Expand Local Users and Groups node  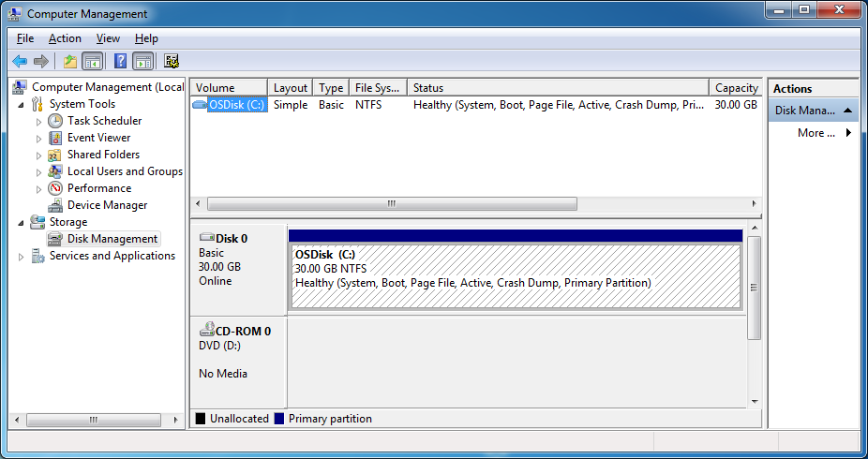(38, 171)
